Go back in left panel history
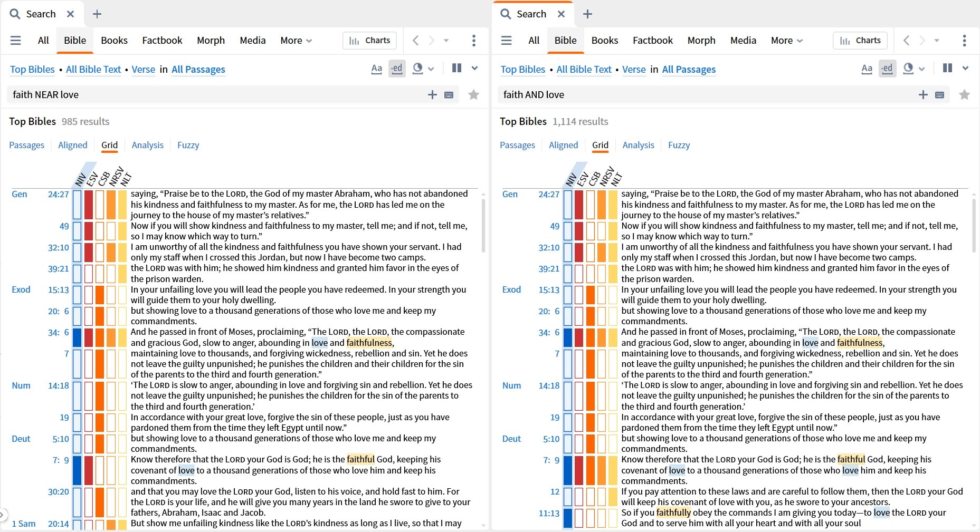 [x=415, y=41]
